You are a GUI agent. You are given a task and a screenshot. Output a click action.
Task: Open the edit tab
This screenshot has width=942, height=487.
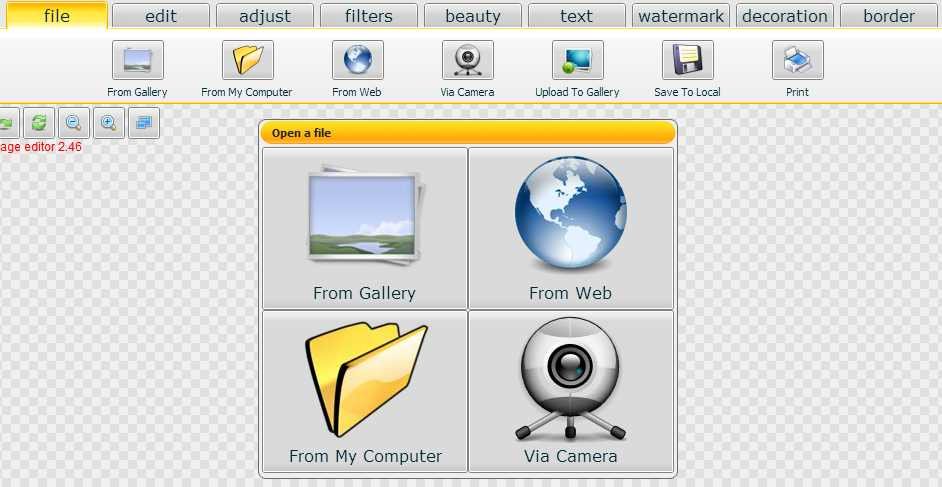[x=160, y=16]
